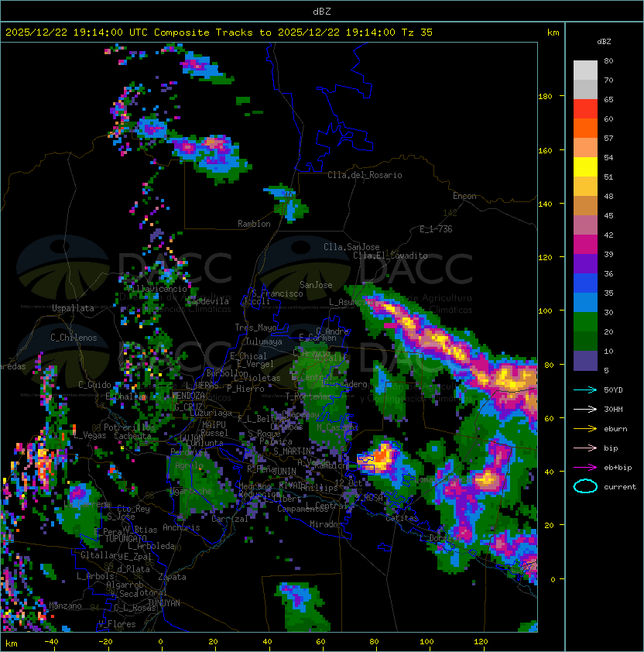Click the '12_Oct' label on the map
The height and width of the screenshot is (652, 644).
(348, 482)
